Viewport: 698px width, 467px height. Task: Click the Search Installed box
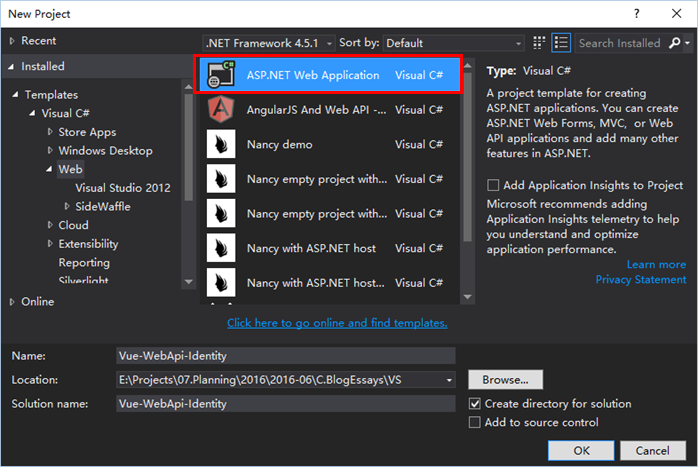(620, 43)
